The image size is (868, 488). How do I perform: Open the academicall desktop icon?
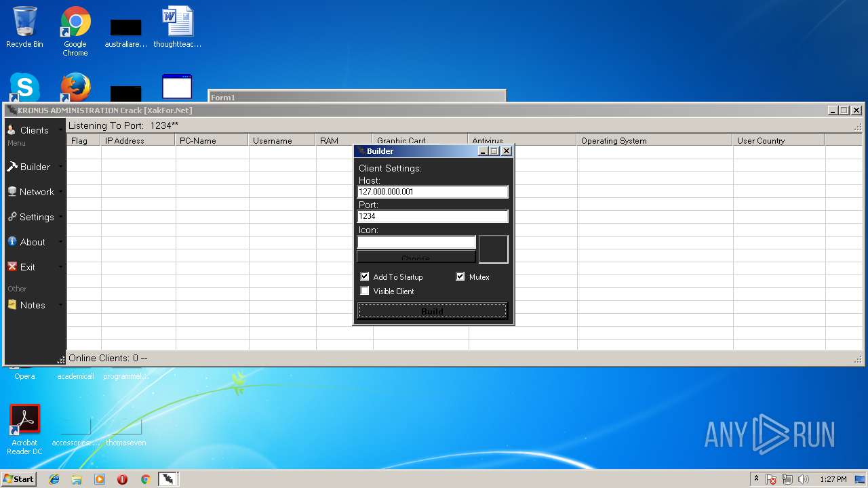click(75, 376)
